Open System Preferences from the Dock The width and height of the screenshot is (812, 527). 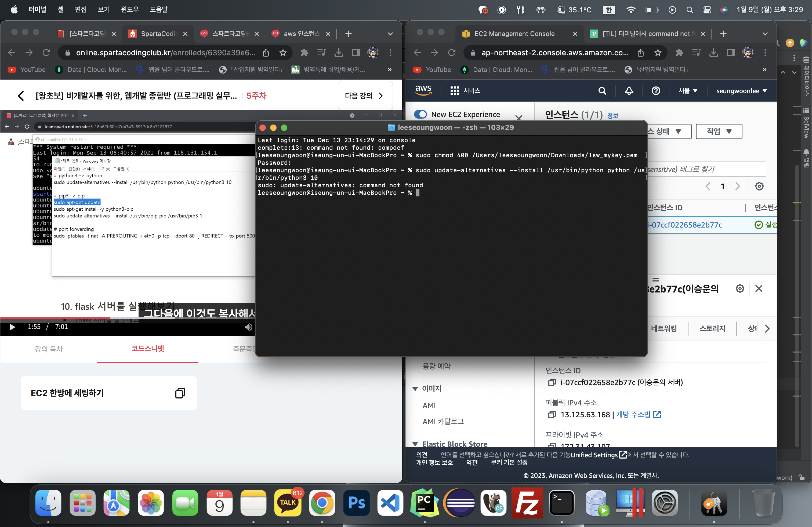click(664, 503)
